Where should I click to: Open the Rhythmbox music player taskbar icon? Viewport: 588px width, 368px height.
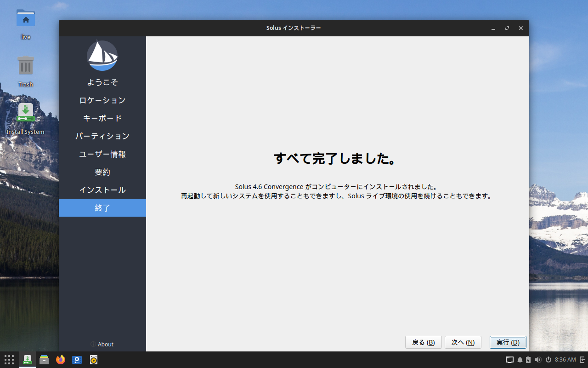pyautogui.click(x=94, y=360)
